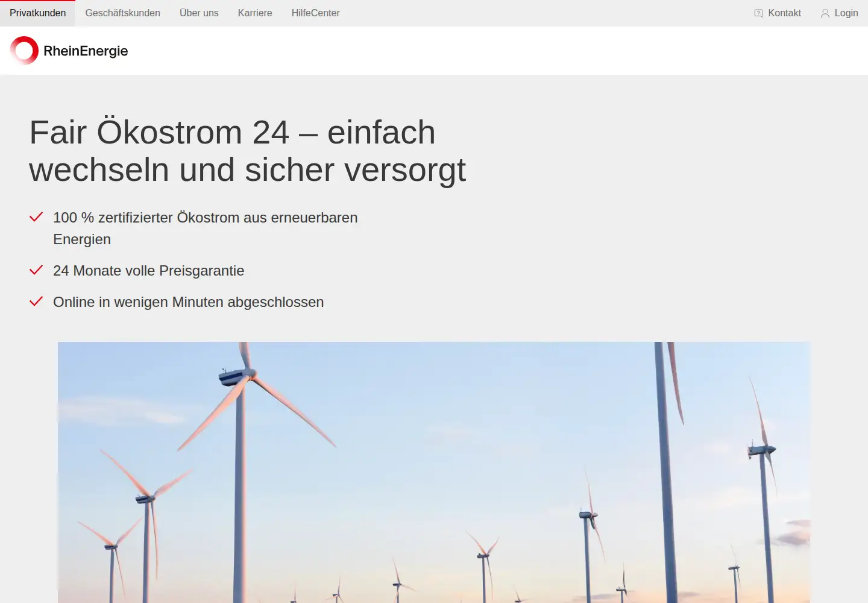
Task: Open the Über uns menu item
Action: (199, 13)
